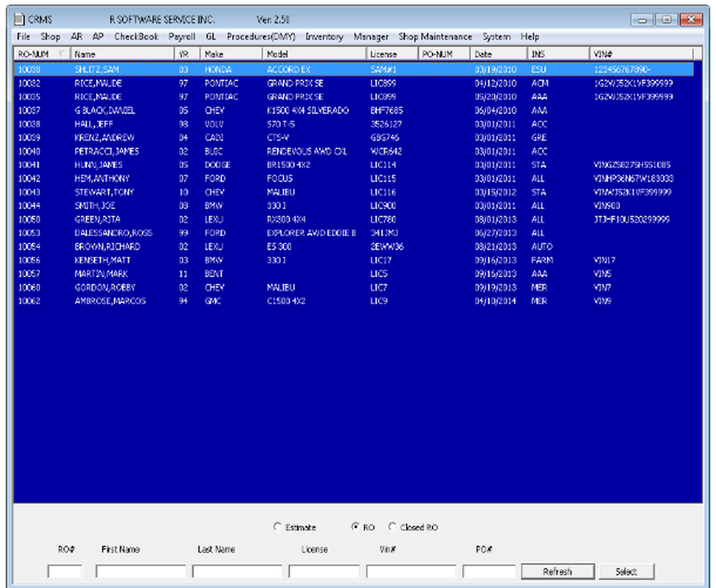Click VIN JTJHF10U520299999 cell

click(x=632, y=219)
